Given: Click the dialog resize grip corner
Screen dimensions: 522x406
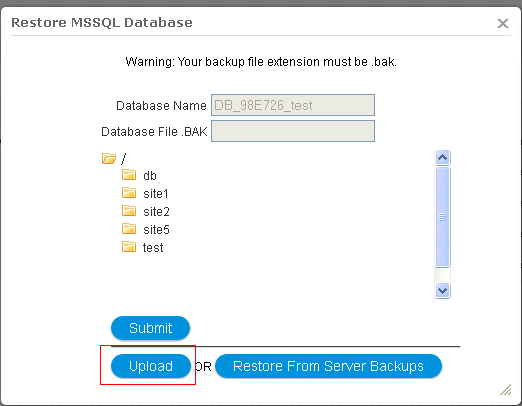Looking at the screenshot, I should tap(506, 390).
